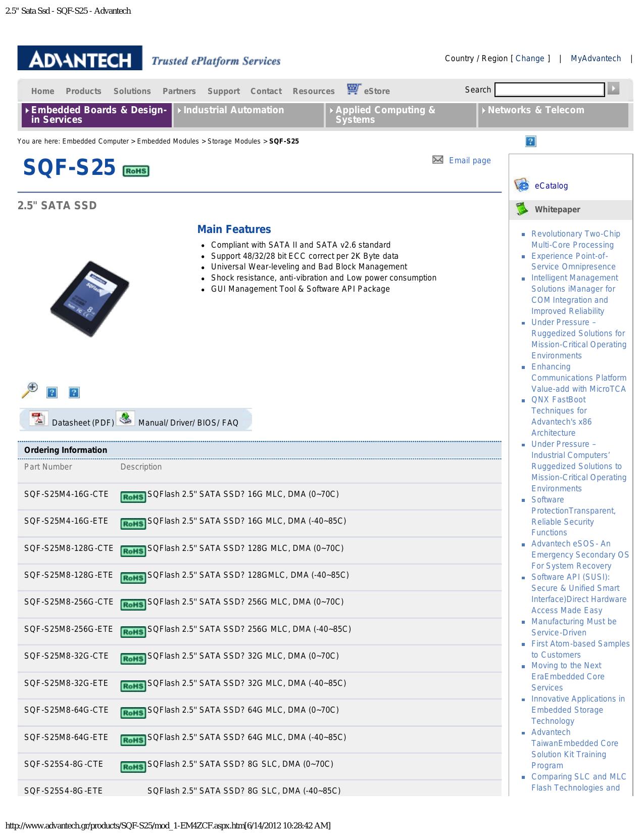The width and height of the screenshot is (644, 834).
Task: Click RoHS badge in SQF-S25M8-32G-ETE row
Action: tap(133, 686)
